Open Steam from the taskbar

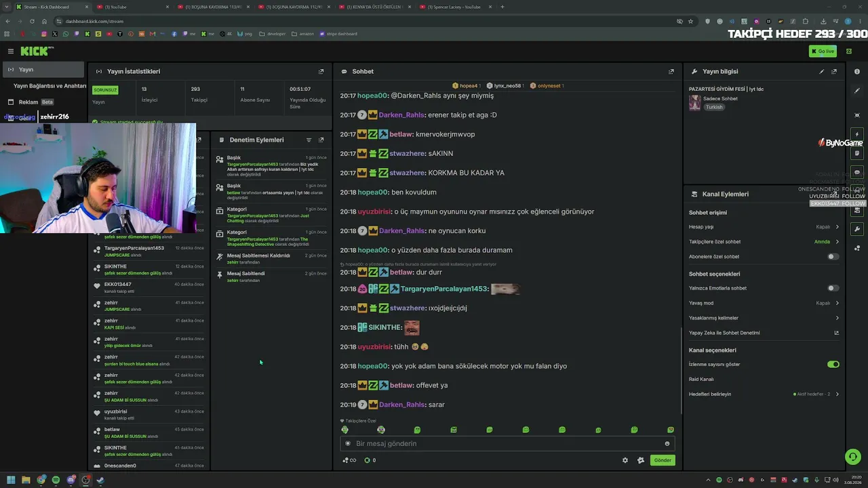100,480
